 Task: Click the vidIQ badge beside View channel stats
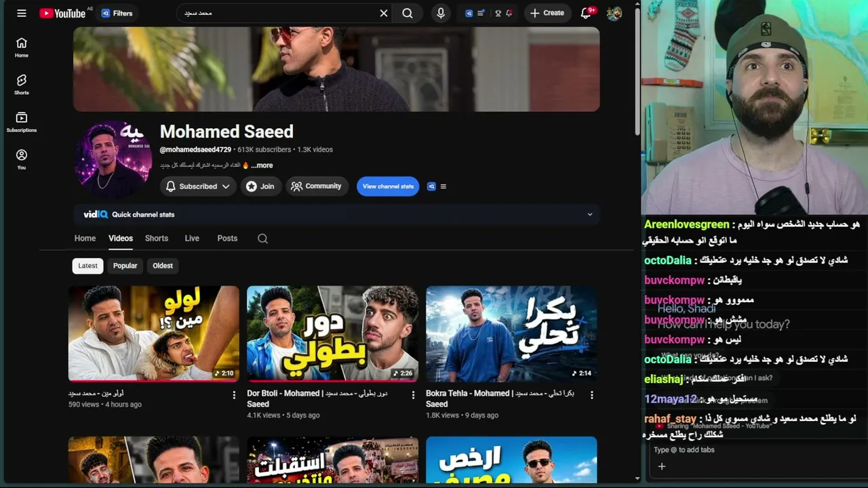pos(431,186)
